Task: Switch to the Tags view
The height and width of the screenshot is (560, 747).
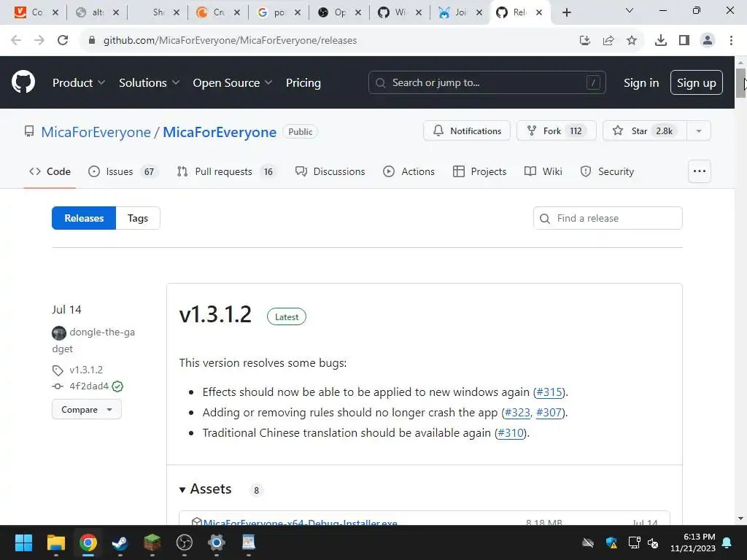Action: [138, 218]
